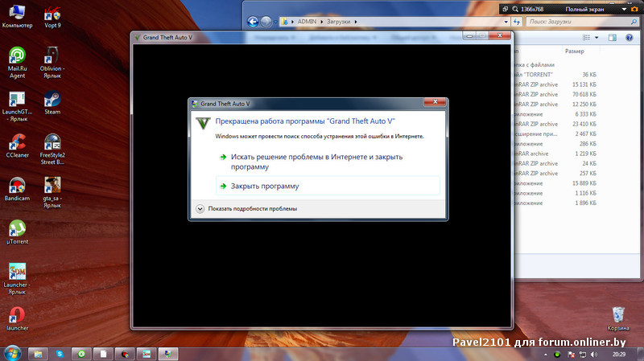Image resolution: width=644 pixels, height=361 pixels.
Task: Click Bandicam window-select icon
Action: pyautogui.click(x=506, y=9)
